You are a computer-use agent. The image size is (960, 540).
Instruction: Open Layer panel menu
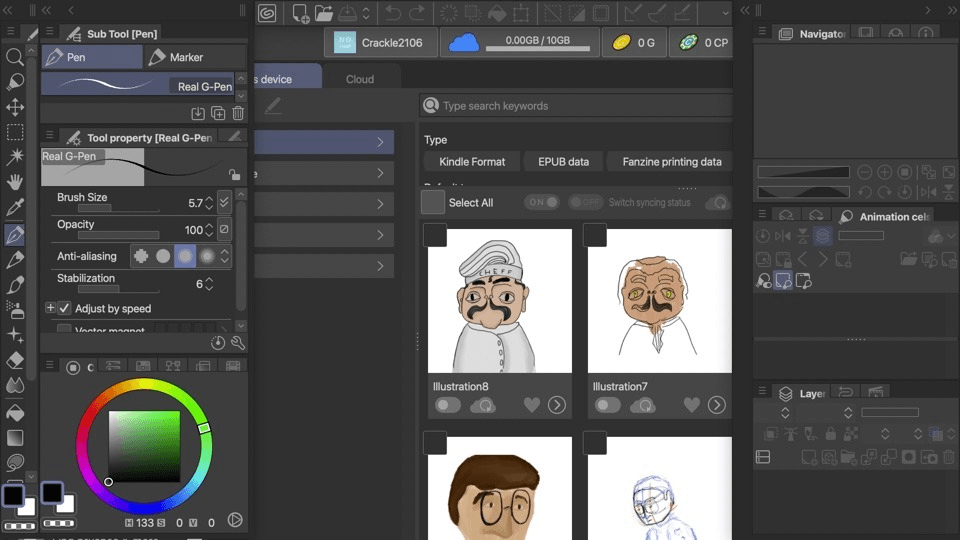pos(762,390)
